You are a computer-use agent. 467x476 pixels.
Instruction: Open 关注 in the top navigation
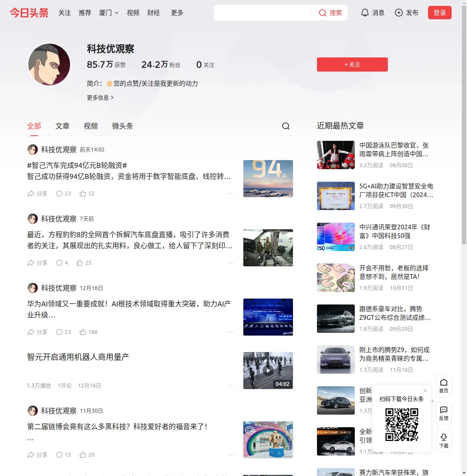(x=65, y=13)
